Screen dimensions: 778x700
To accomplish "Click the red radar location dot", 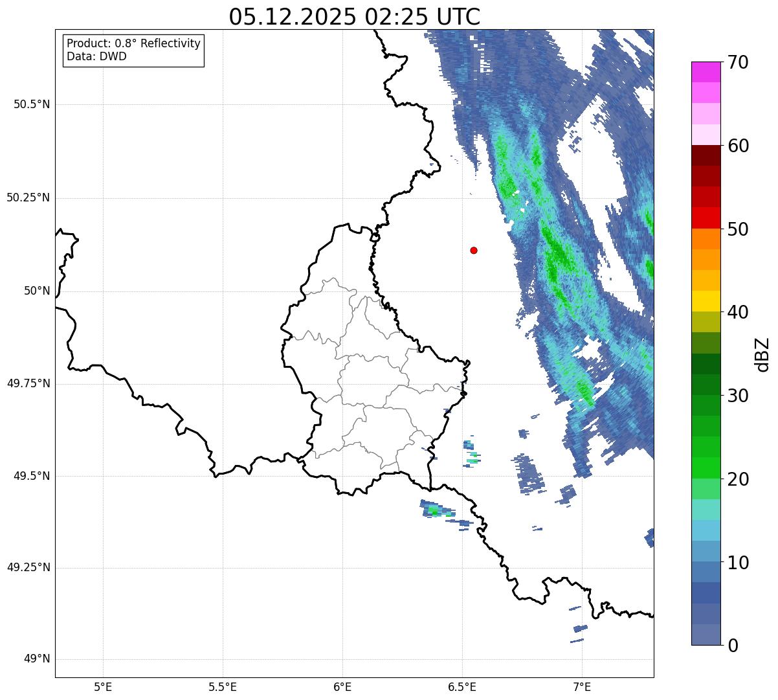I will coord(474,251).
